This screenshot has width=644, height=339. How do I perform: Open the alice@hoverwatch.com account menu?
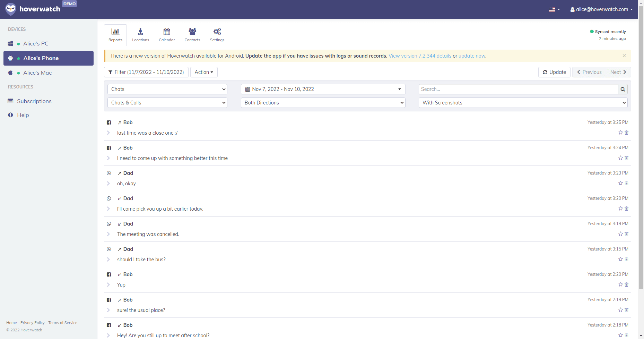coord(601,9)
